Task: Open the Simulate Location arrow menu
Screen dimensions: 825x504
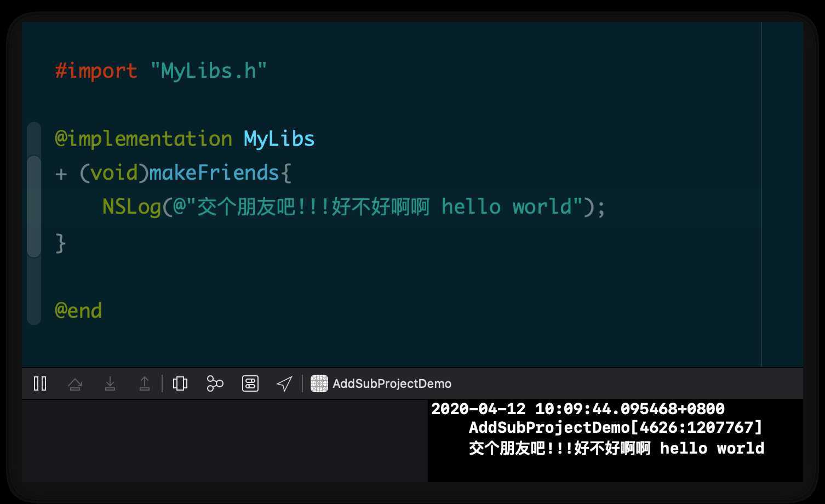Action: (284, 383)
